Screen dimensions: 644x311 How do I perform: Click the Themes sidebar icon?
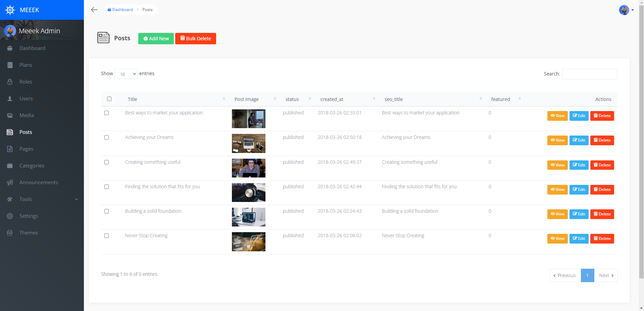10,232
